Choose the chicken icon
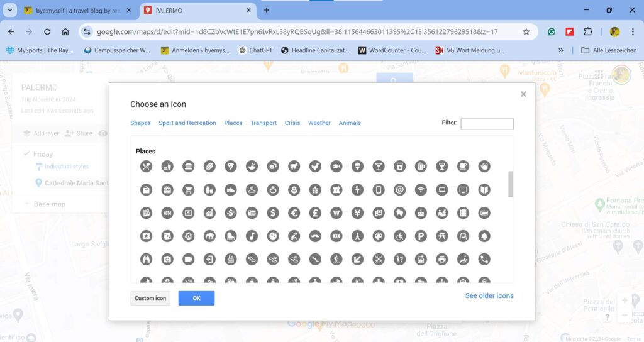 pyautogui.click(x=316, y=166)
